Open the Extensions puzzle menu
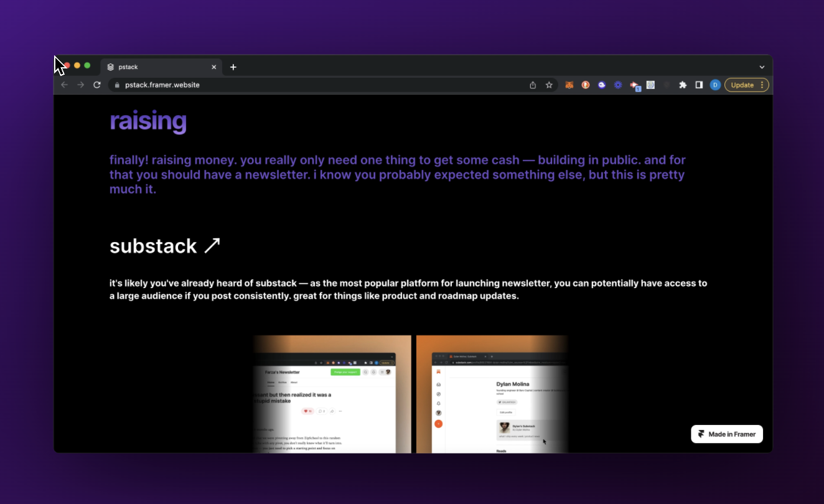The height and width of the screenshot is (504, 824). click(683, 85)
